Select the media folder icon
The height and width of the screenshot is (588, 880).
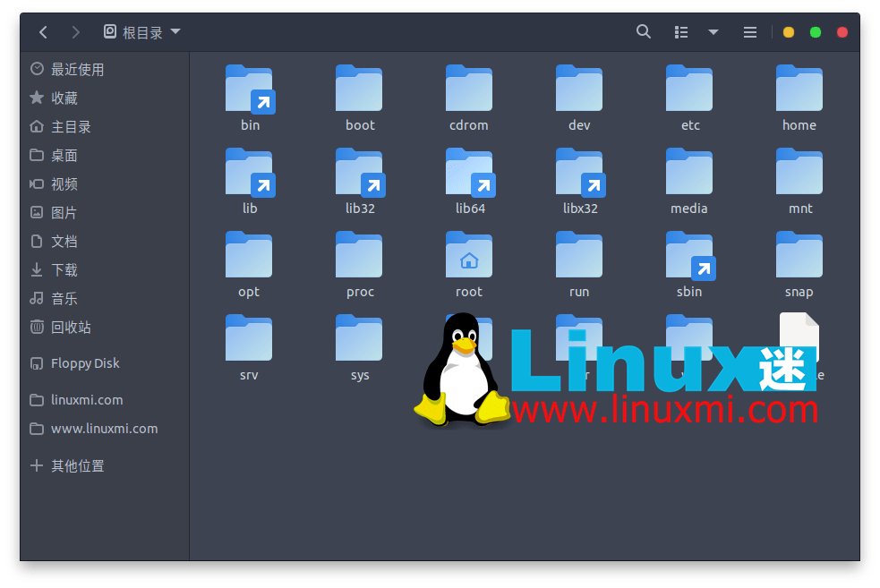coord(689,171)
